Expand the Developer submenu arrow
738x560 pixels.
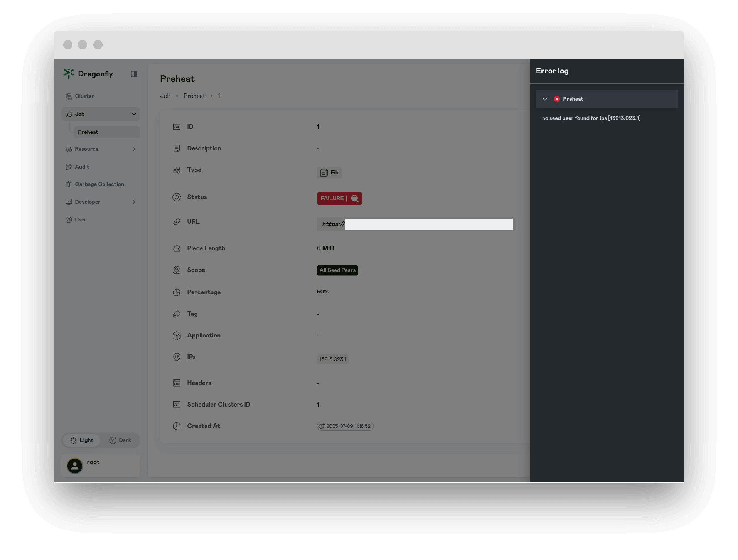click(x=134, y=202)
